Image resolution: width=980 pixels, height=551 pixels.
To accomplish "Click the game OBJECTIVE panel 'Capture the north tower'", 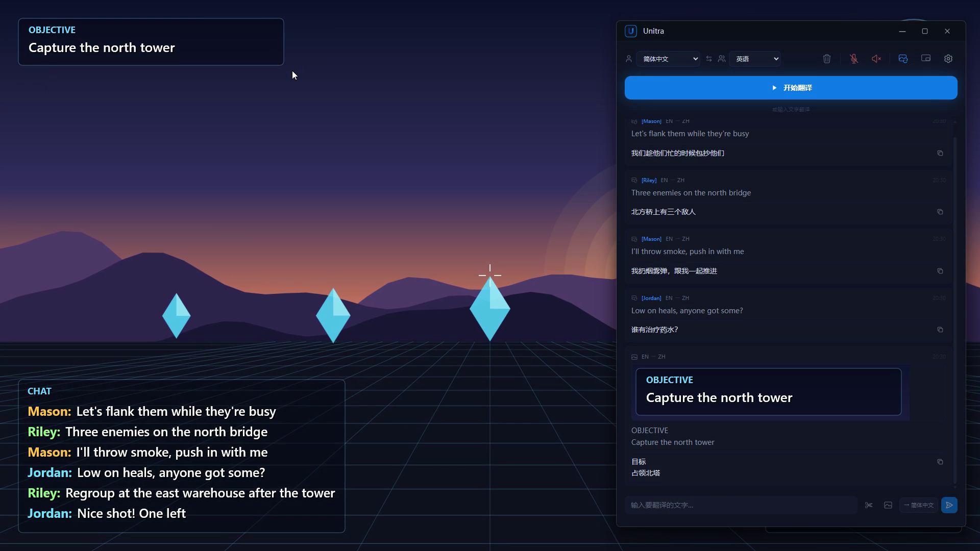I will 151,42.
